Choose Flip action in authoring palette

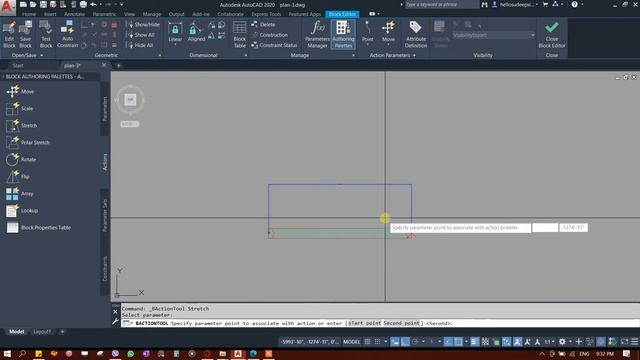[x=18, y=177]
